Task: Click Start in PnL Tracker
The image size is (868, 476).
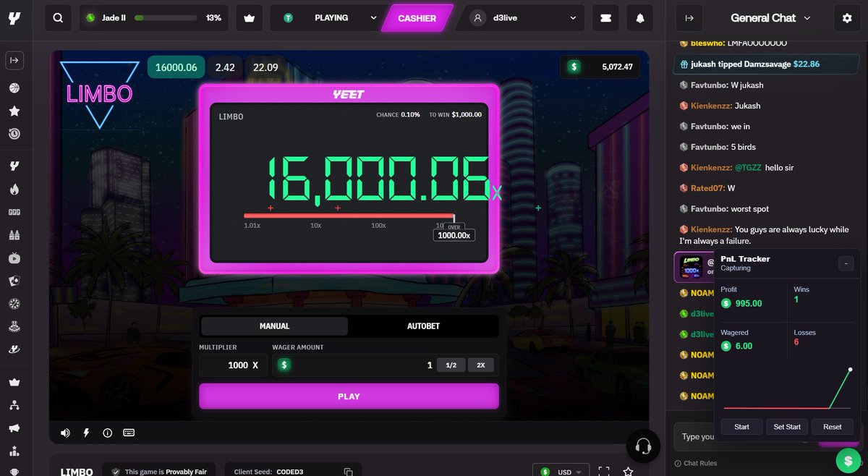Action: click(x=741, y=427)
